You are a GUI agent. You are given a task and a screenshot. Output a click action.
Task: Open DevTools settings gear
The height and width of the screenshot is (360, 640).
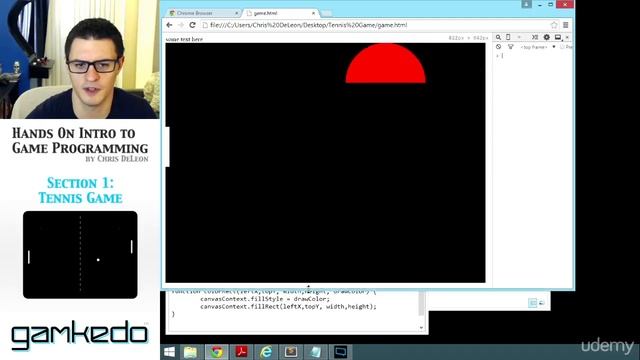547,37
